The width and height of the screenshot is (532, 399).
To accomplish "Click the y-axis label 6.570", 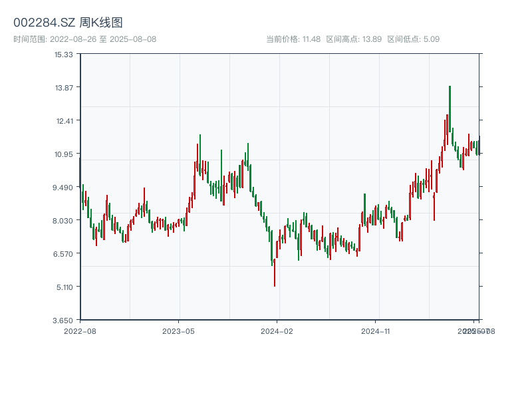I will click(63, 254).
